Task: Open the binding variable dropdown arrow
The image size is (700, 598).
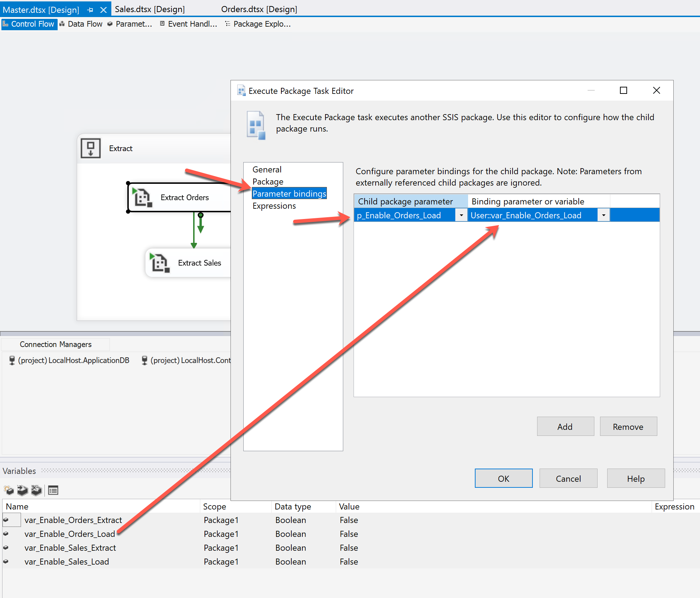Action: coord(604,215)
